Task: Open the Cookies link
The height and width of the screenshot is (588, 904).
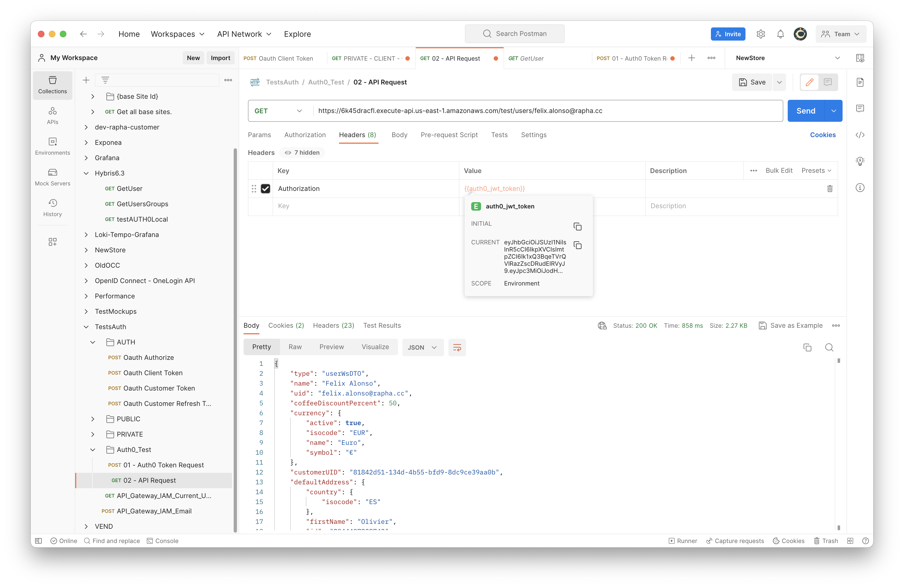Action: (822, 135)
